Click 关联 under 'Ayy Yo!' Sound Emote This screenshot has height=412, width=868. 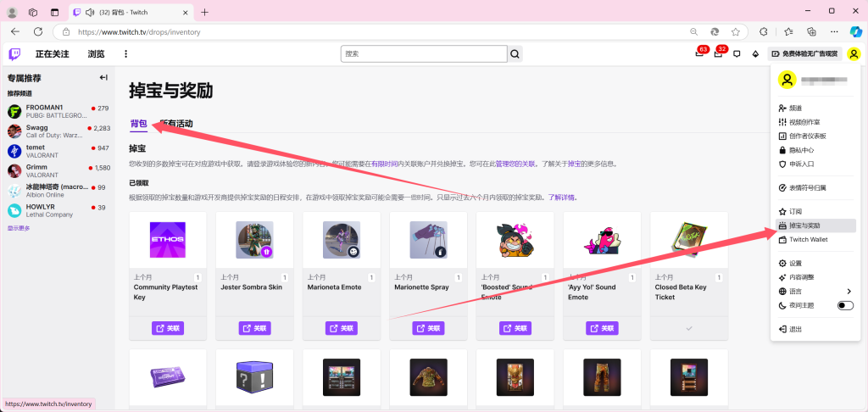[603, 328]
